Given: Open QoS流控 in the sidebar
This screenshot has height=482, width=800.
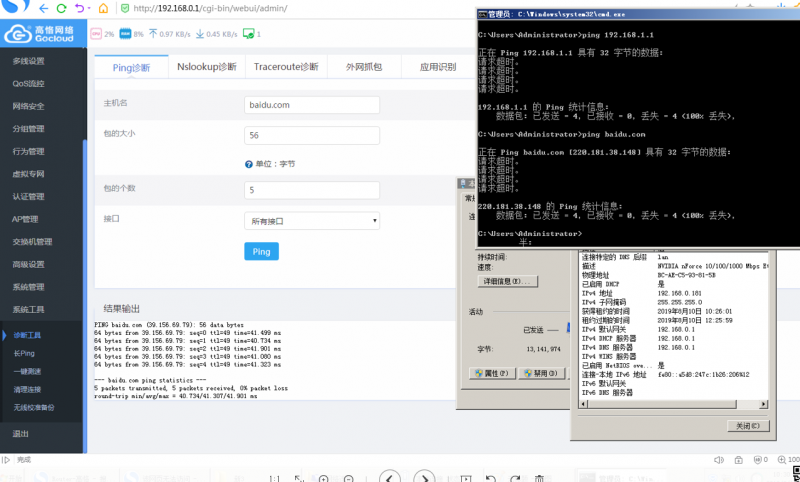Looking at the screenshot, I should pyautogui.click(x=29, y=83).
